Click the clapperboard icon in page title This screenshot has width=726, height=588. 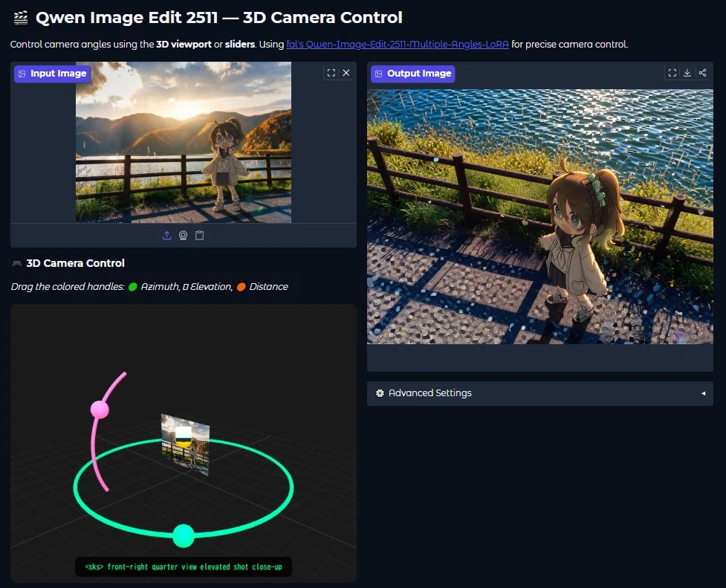(x=21, y=18)
